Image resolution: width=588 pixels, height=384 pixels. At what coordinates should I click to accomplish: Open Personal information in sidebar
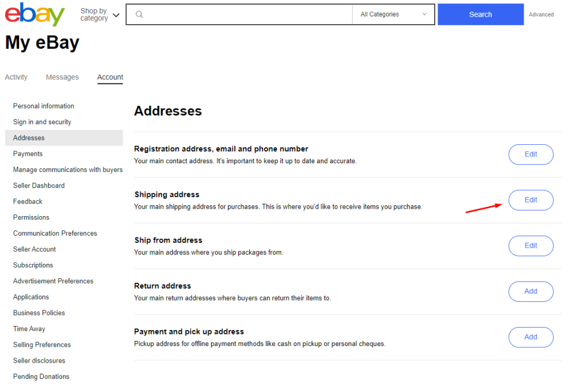click(x=44, y=106)
